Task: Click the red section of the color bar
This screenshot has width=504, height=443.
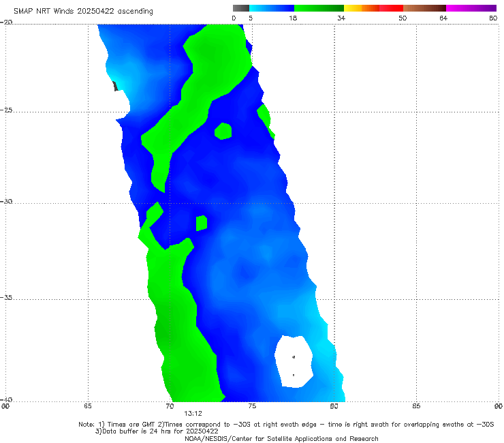Action: click(x=392, y=8)
